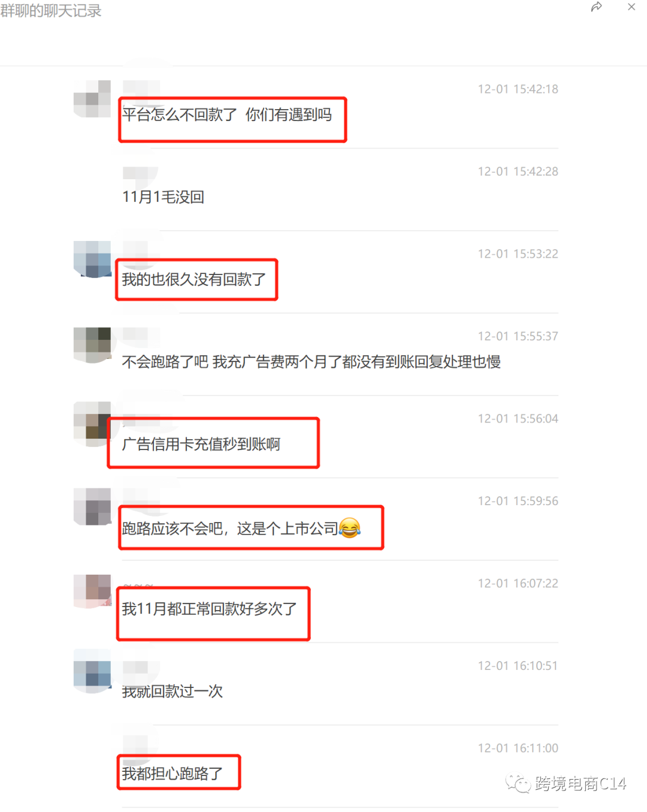
Task: Click the forward/share arrow icon
Action: click(596, 7)
